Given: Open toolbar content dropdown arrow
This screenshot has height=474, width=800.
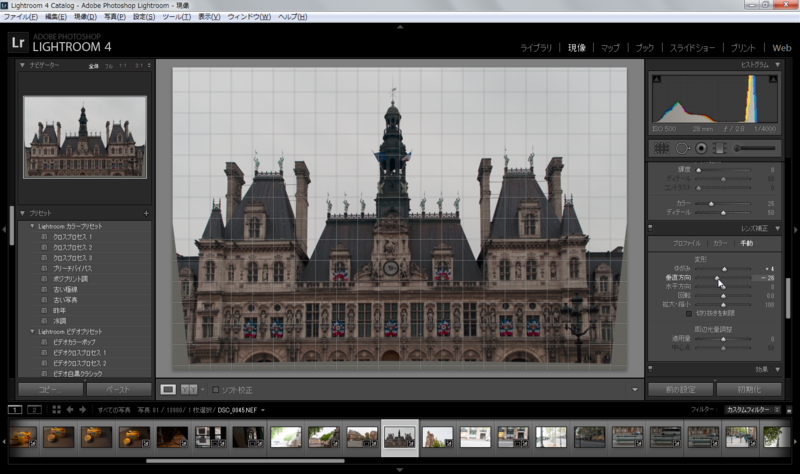Looking at the screenshot, I should (635, 390).
